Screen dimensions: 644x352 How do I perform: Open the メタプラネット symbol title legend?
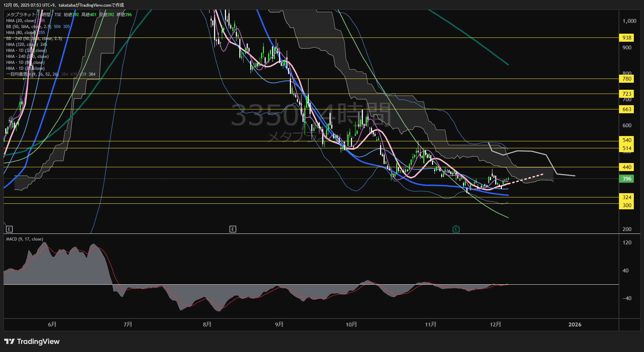[x=21, y=15]
